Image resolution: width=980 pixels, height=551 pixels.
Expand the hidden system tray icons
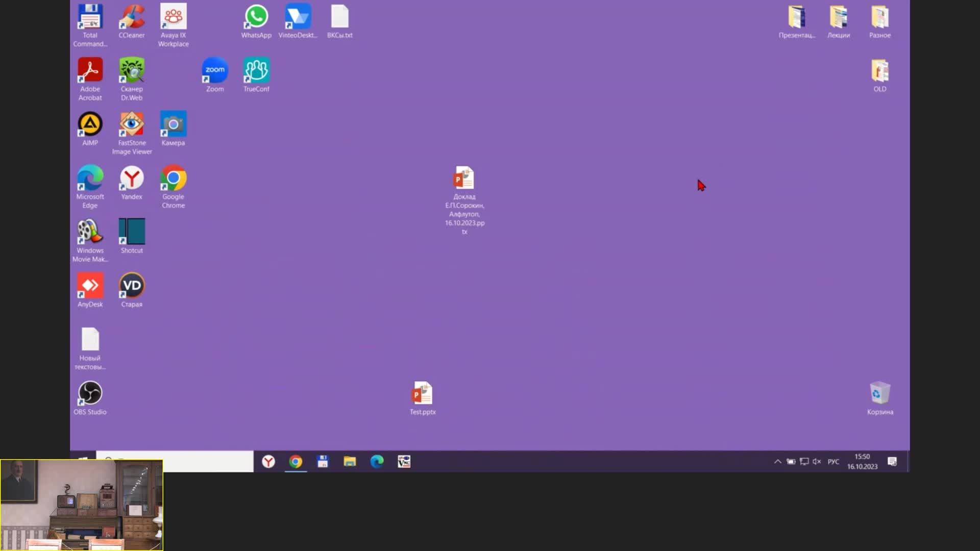pyautogui.click(x=777, y=462)
